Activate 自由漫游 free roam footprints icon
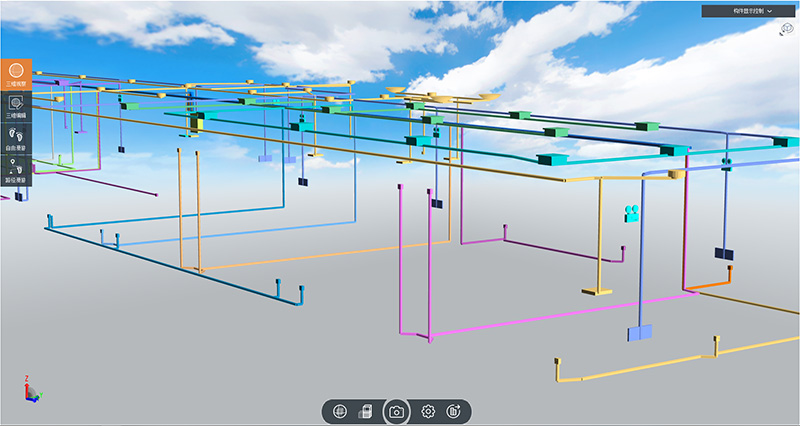This screenshot has width=800, height=426. pyautogui.click(x=16, y=139)
